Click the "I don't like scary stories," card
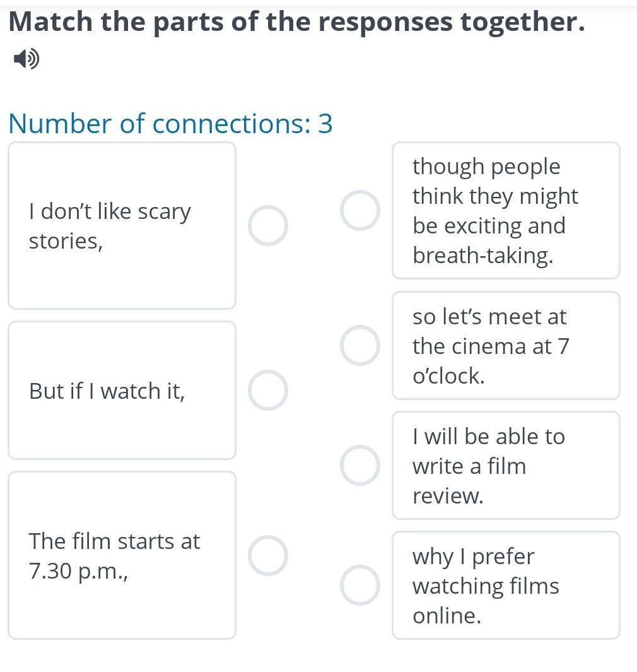Viewport: 637px width, 672px height. tap(122, 225)
